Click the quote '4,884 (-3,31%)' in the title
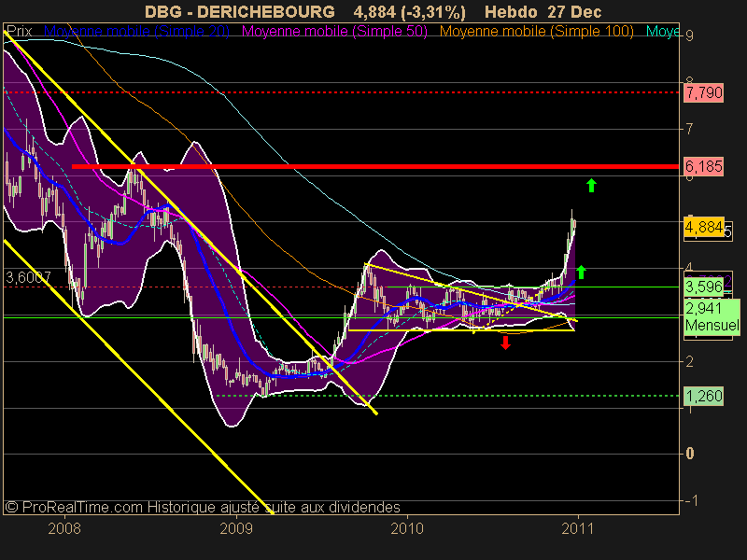This screenshot has height=560, width=747. pyautogui.click(x=410, y=11)
